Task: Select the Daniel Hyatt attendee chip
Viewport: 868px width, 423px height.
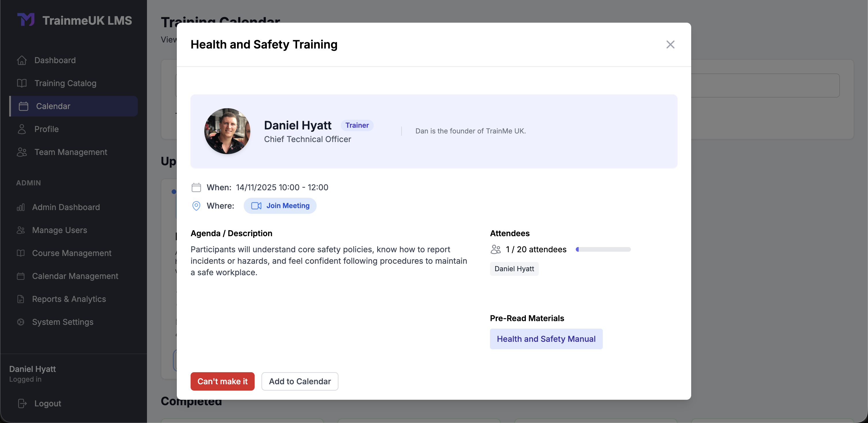Action: [514, 269]
